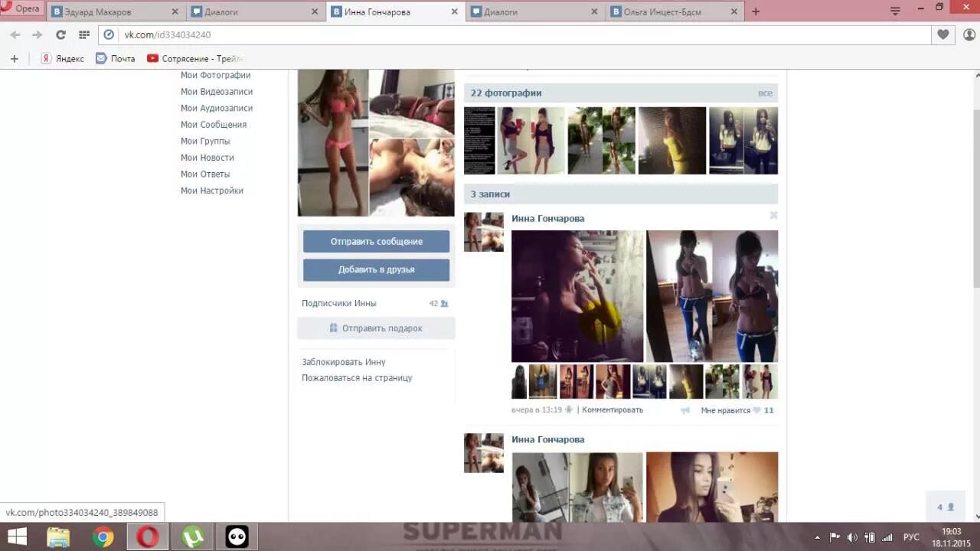
Task: Open Мои Сообщения in the VK sidebar
Action: [213, 125]
